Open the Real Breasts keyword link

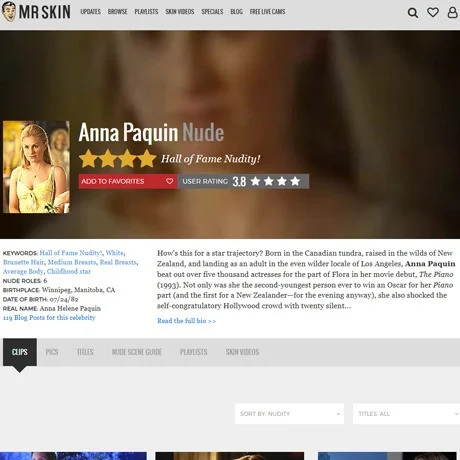118,262
